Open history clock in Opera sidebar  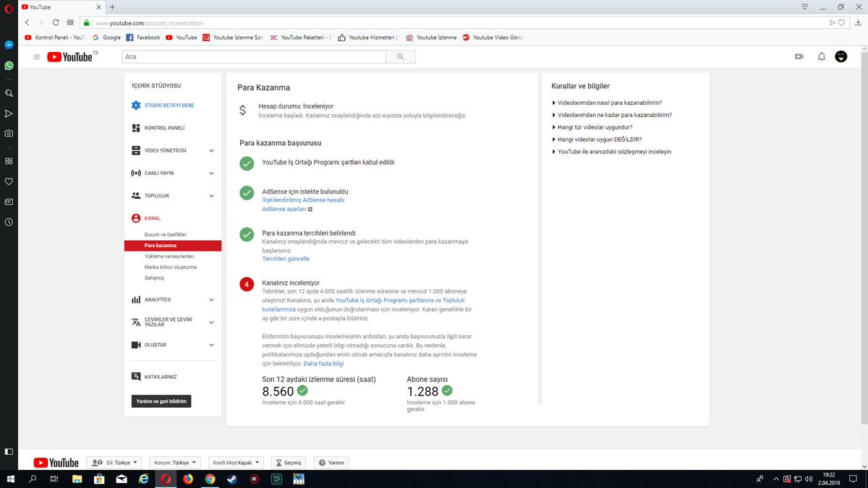tap(9, 222)
